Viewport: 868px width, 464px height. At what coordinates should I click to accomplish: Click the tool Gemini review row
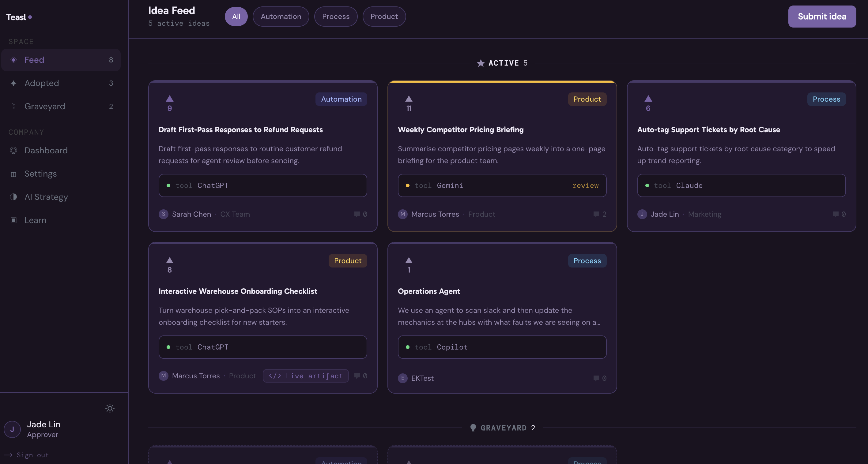point(502,185)
